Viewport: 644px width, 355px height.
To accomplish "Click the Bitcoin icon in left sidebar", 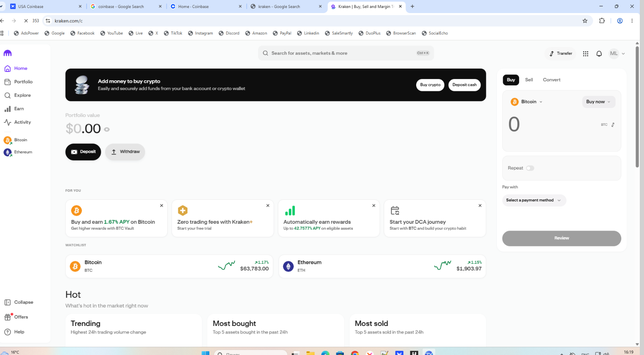I will pos(8,140).
